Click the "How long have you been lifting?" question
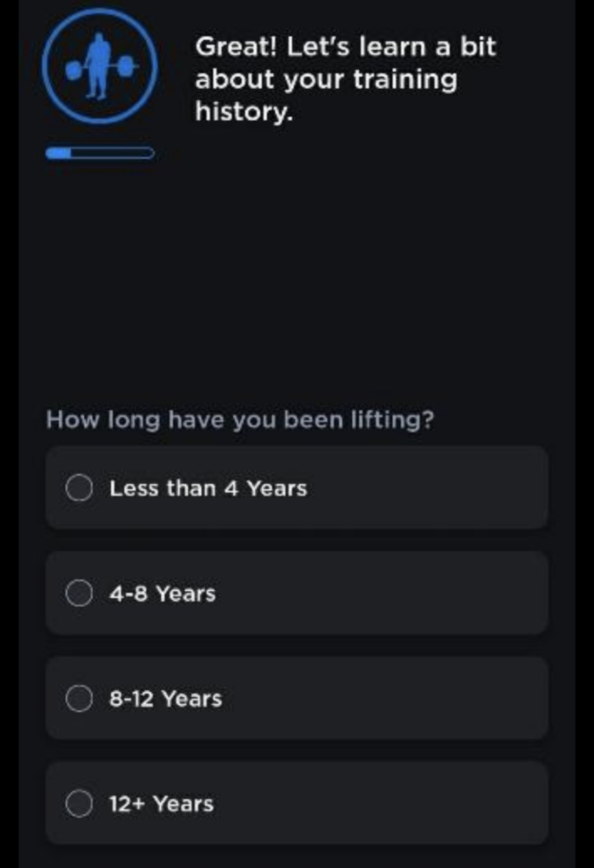This screenshot has width=594, height=868. pos(240,420)
